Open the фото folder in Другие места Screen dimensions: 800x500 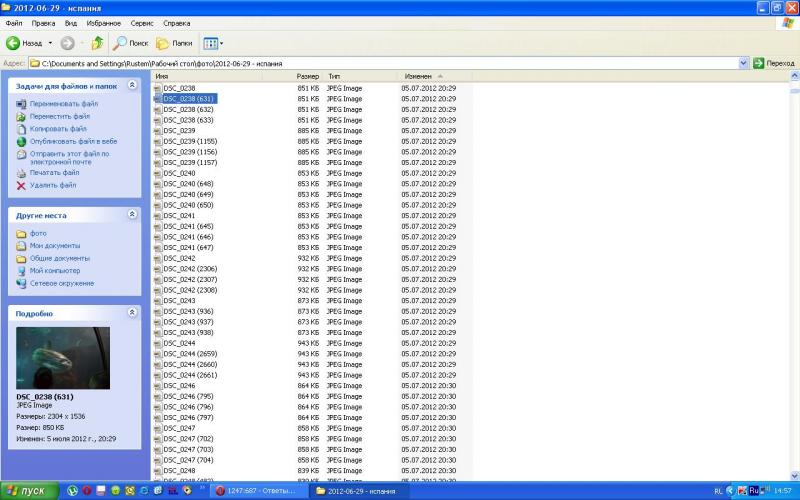38,233
